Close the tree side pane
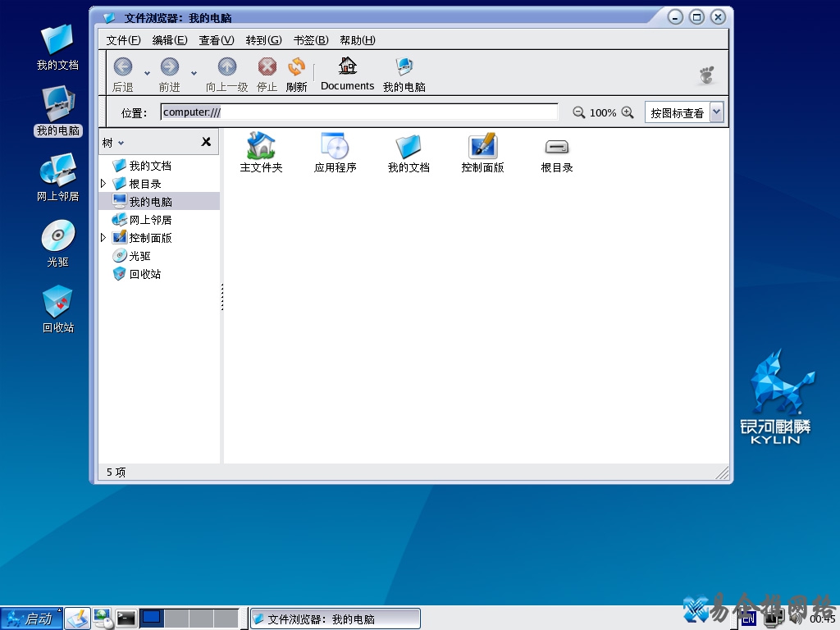 tap(206, 142)
